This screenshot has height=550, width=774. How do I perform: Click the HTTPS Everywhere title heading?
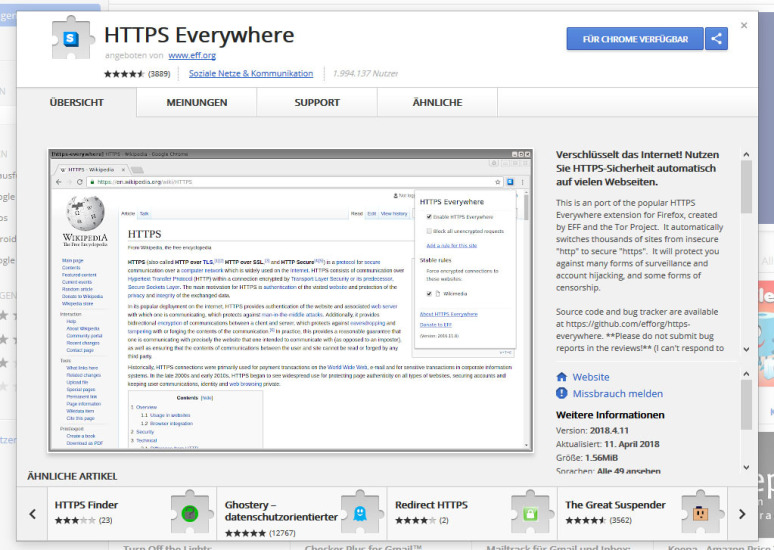pyautogui.click(x=199, y=36)
